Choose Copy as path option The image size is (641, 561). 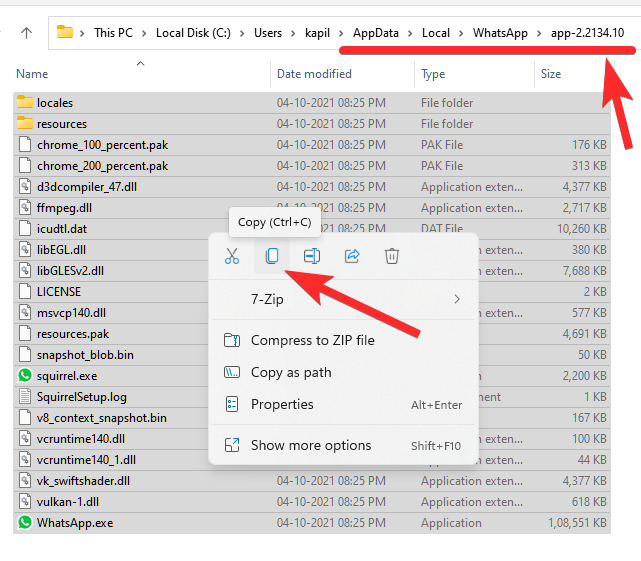[x=291, y=372]
